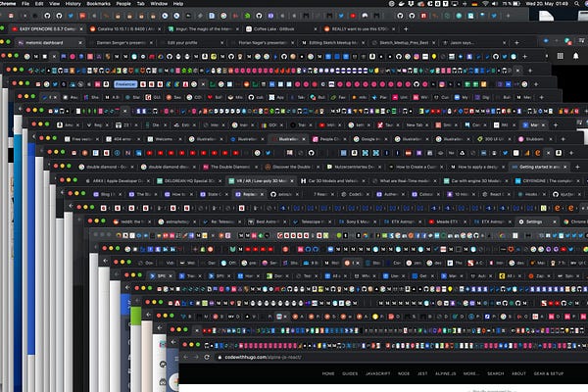Select the Sketch_Meetup_Pres_Best tab
Image resolution: width=588 pixels, height=392 pixels.
tap(404, 43)
